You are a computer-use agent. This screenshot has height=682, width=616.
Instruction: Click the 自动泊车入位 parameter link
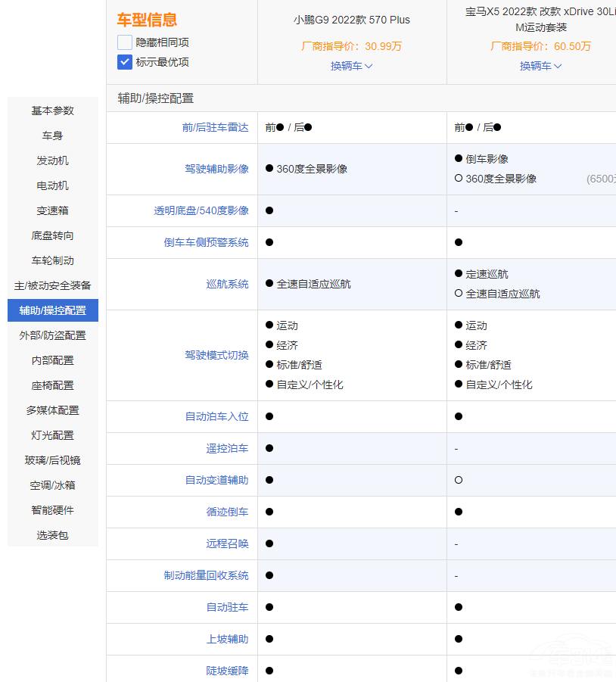(216, 416)
